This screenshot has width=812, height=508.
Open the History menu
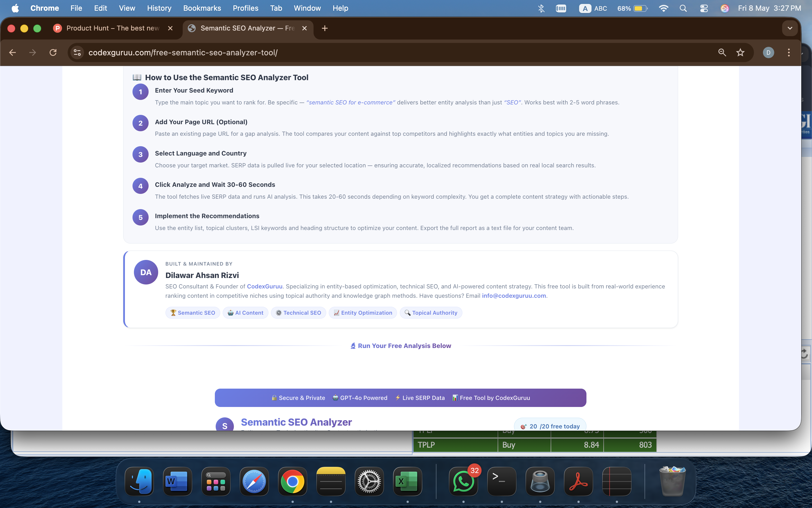point(159,8)
